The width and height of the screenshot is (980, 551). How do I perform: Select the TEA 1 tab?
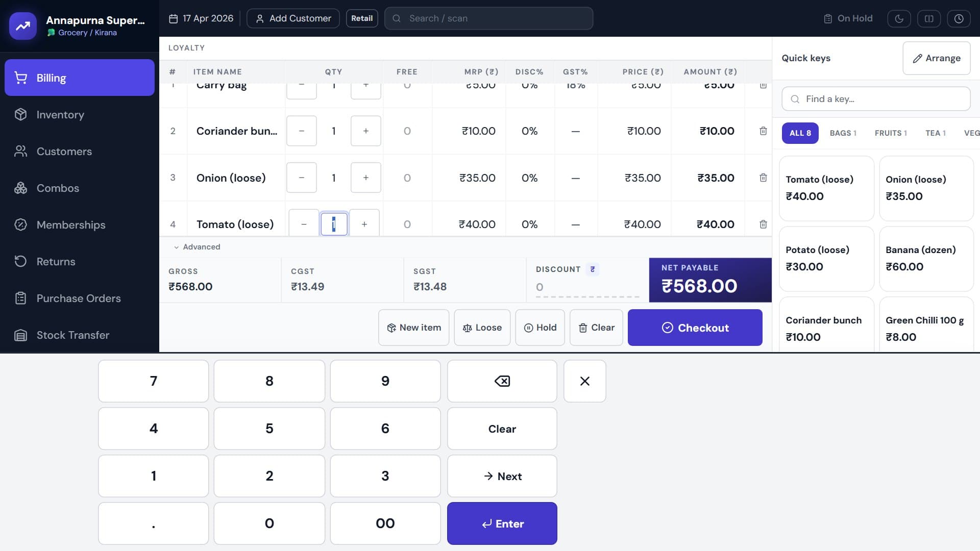pyautogui.click(x=936, y=133)
